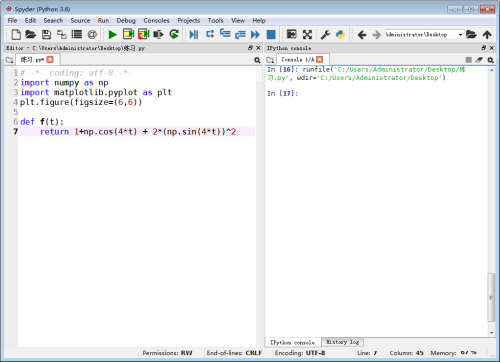Open the Consoles menu

(156, 21)
